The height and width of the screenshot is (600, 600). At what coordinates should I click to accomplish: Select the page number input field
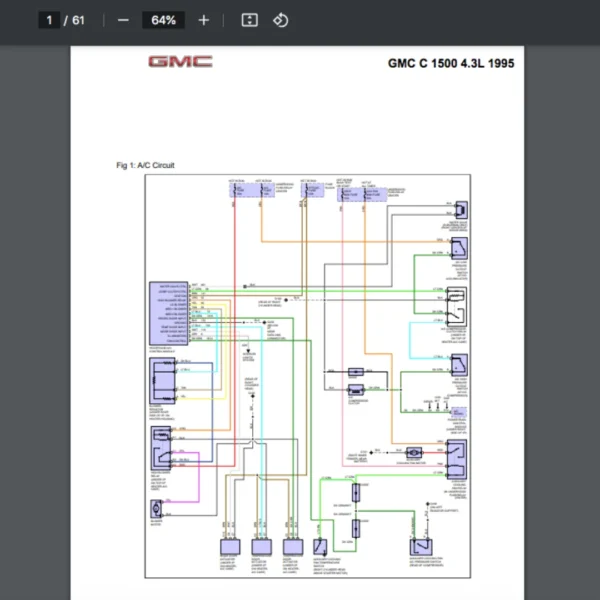pos(49,20)
